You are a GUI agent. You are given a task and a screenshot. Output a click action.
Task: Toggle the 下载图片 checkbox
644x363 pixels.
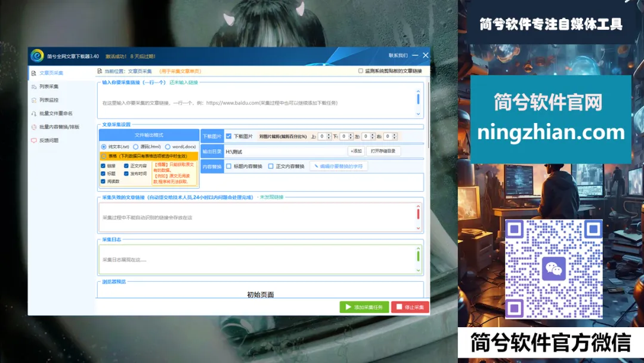click(x=229, y=137)
